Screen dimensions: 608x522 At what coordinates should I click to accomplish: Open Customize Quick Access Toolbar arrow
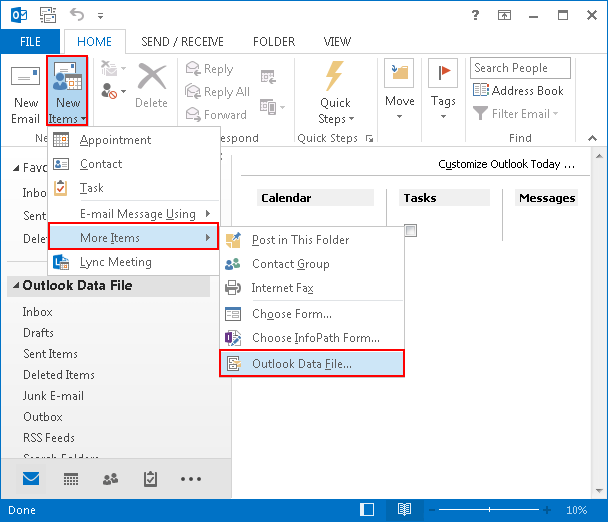tap(100, 16)
